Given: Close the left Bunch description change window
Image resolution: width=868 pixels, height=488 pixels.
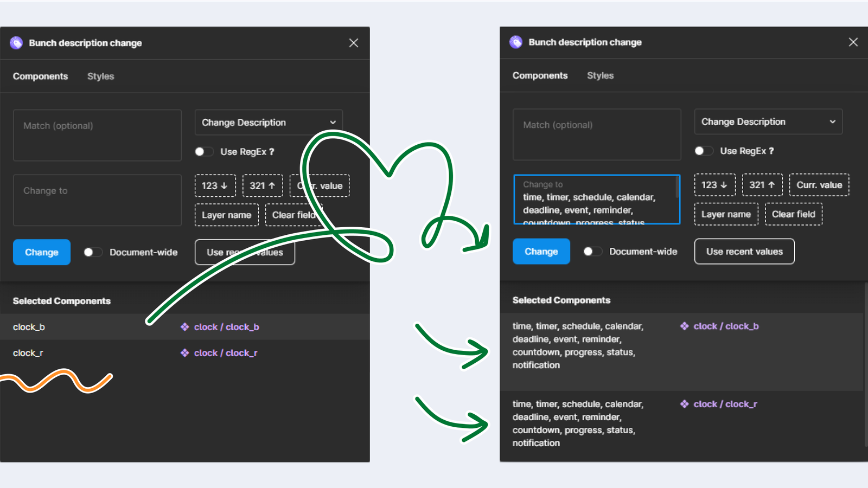Looking at the screenshot, I should (x=354, y=43).
